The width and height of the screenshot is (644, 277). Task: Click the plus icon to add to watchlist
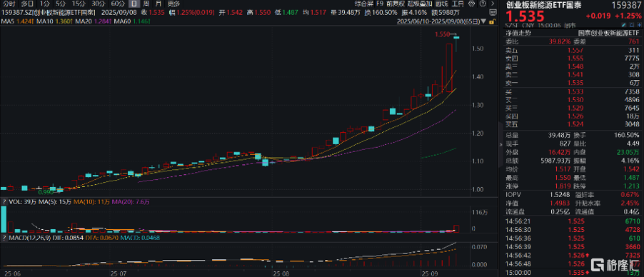(639, 25)
